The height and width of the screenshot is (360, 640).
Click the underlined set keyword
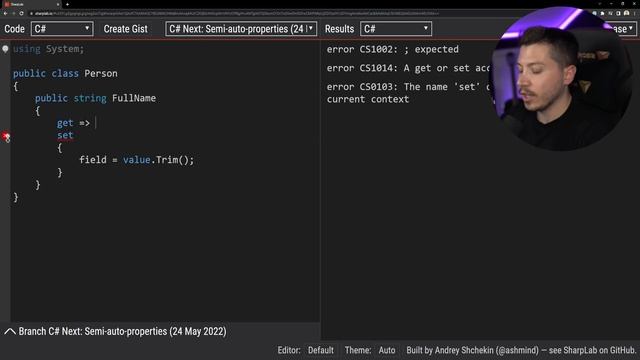pos(65,135)
